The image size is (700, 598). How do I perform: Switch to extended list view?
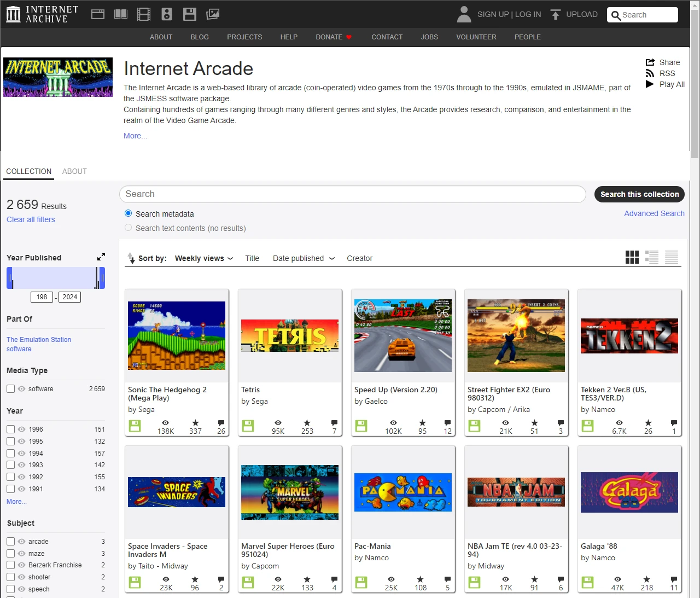[x=652, y=257]
